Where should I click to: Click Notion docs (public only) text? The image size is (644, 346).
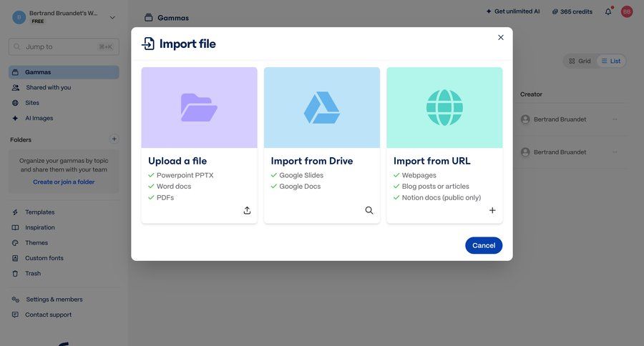pyautogui.click(x=441, y=197)
